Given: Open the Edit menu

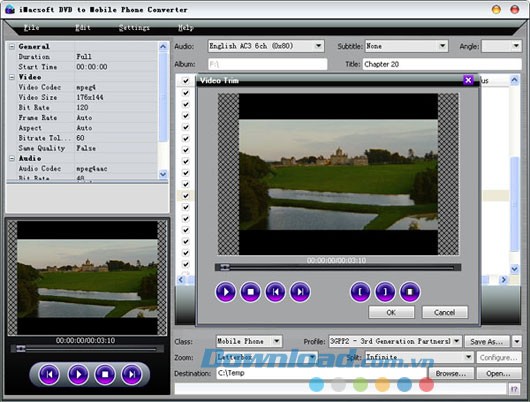Looking at the screenshot, I should [83, 27].
